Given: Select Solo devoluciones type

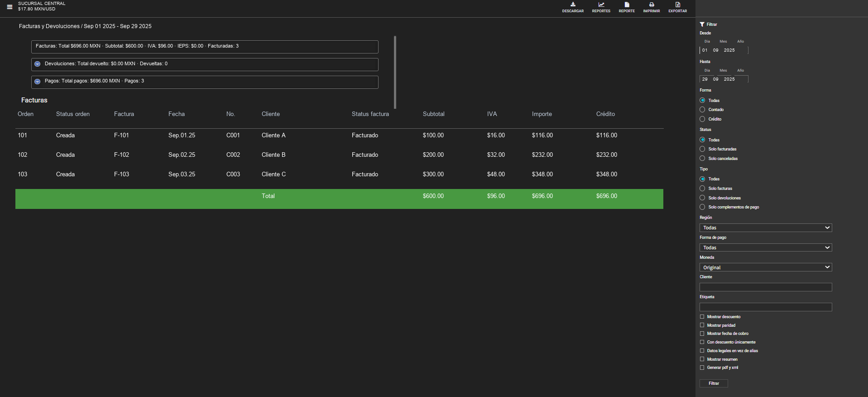Looking at the screenshot, I should (x=702, y=198).
